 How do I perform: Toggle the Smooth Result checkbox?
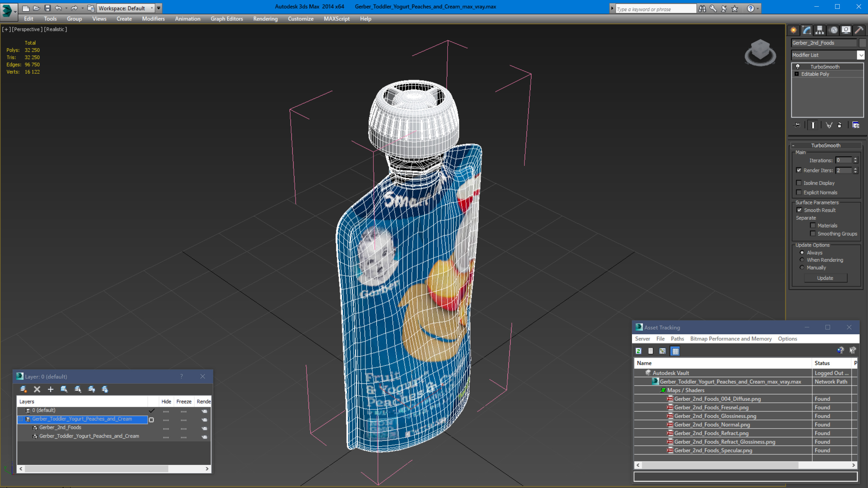coord(799,209)
